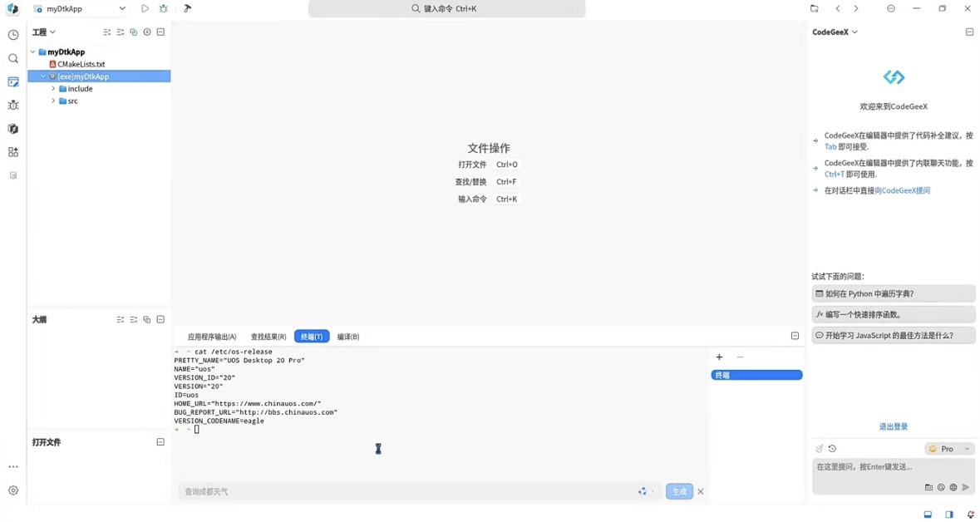980x522 pixels.
Task: Click the folder icon at top right toolbar
Action: [x=814, y=9]
